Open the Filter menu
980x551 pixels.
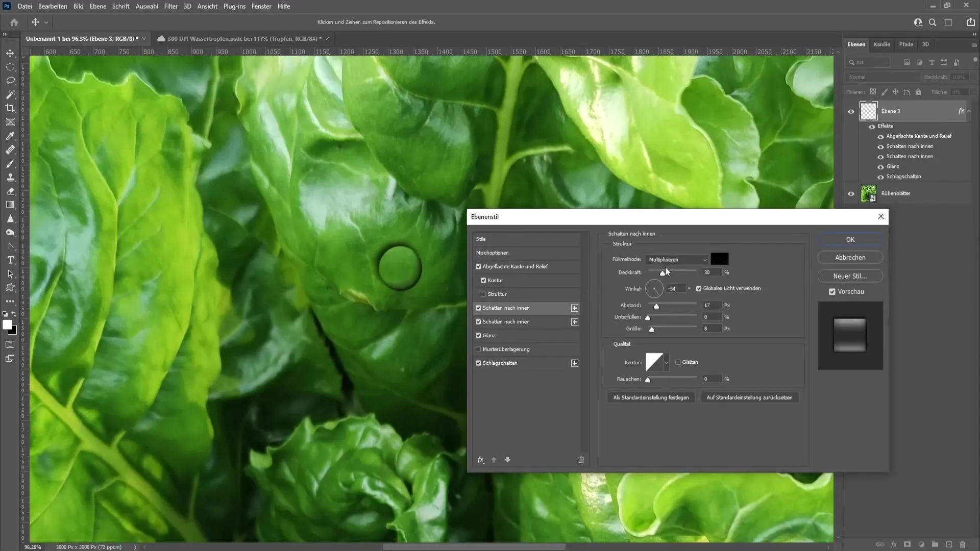tap(170, 6)
